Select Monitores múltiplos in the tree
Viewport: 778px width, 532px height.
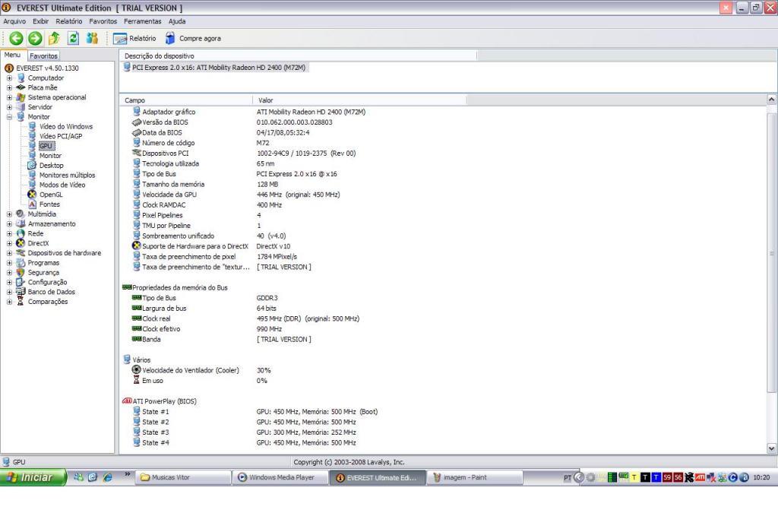click(67, 176)
